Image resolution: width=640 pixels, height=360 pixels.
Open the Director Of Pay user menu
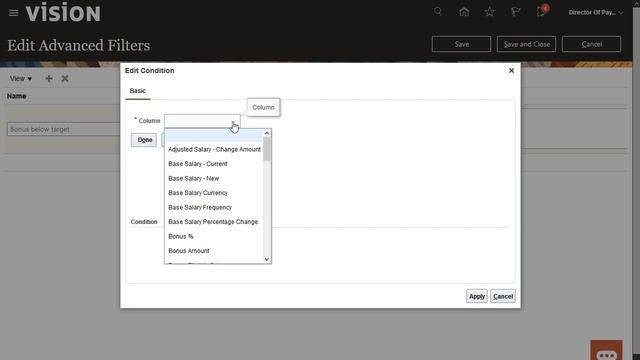(596, 12)
